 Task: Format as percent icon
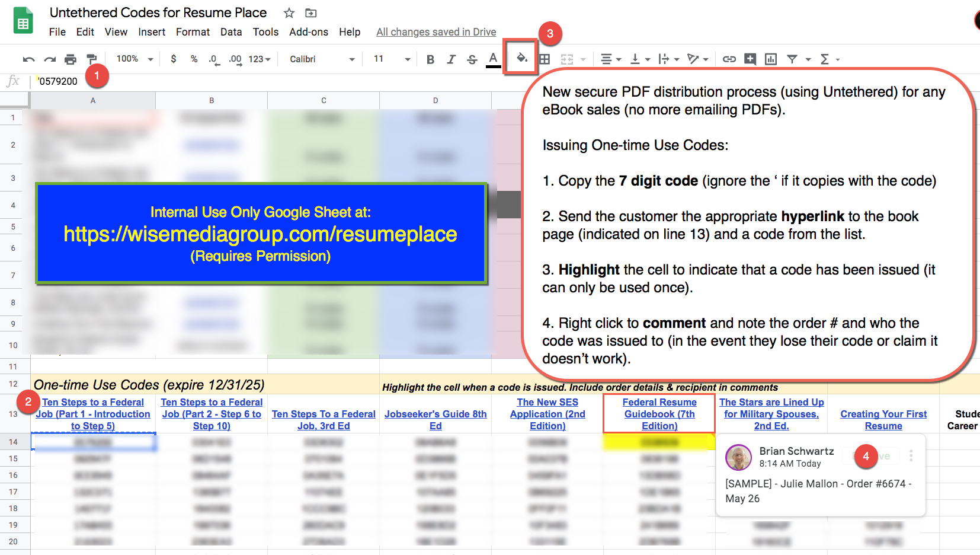pos(194,59)
